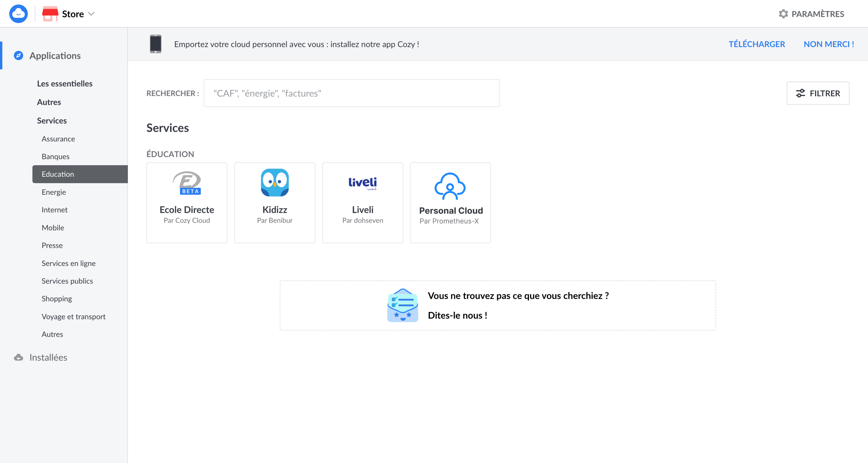Click 'Par dohseven' text
This screenshot has width=868, height=463.
tap(363, 221)
